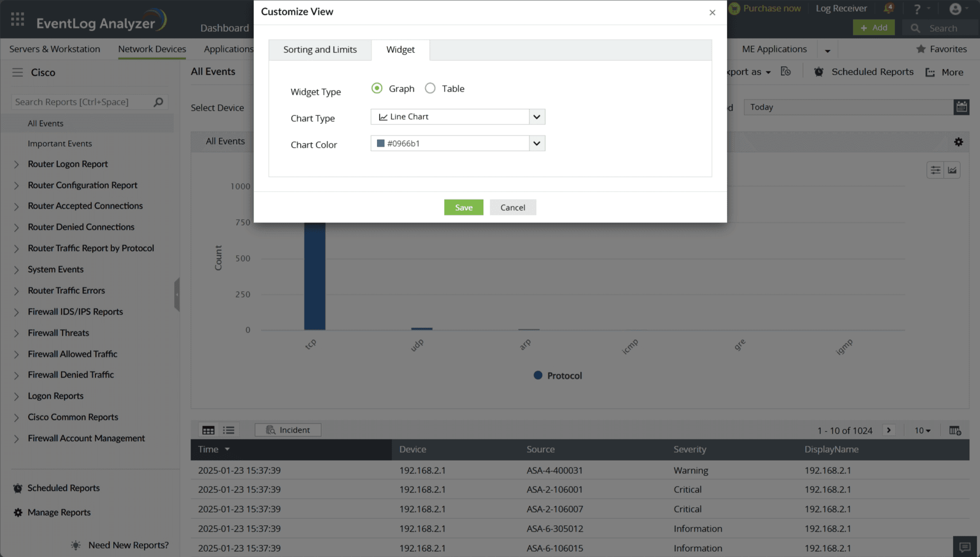The width and height of the screenshot is (980, 557).
Task: Click the Purchase now cart icon
Action: [734, 8]
